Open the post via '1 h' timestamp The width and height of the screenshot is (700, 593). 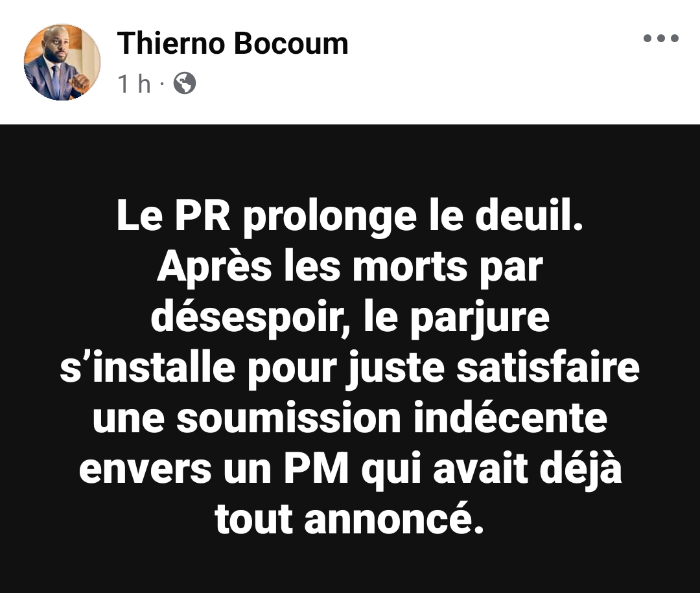134,84
